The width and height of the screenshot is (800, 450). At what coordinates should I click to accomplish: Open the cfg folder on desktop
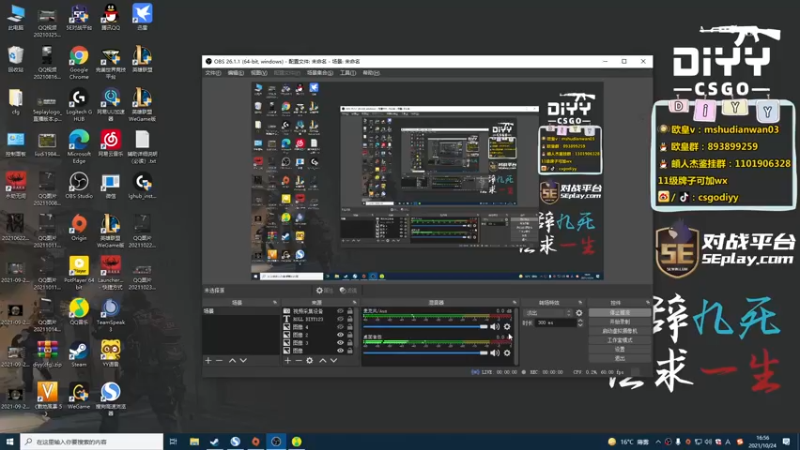point(15,101)
